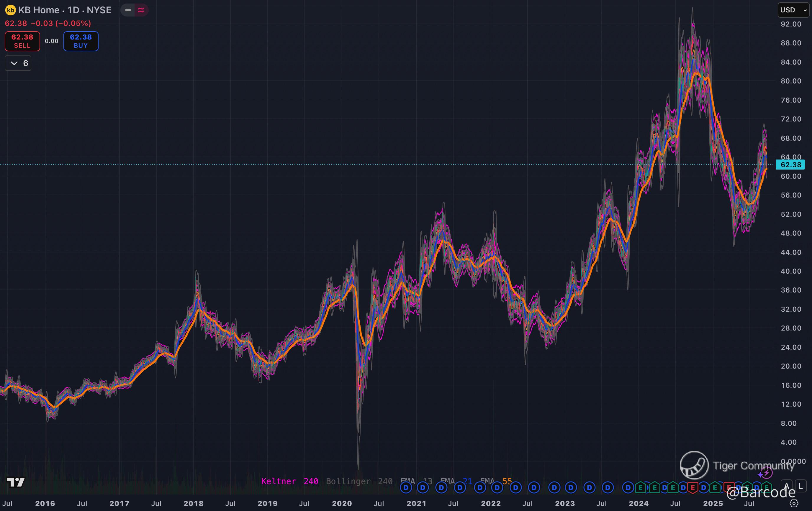Select the Keltner 240 indicator label

pyautogui.click(x=289, y=481)
